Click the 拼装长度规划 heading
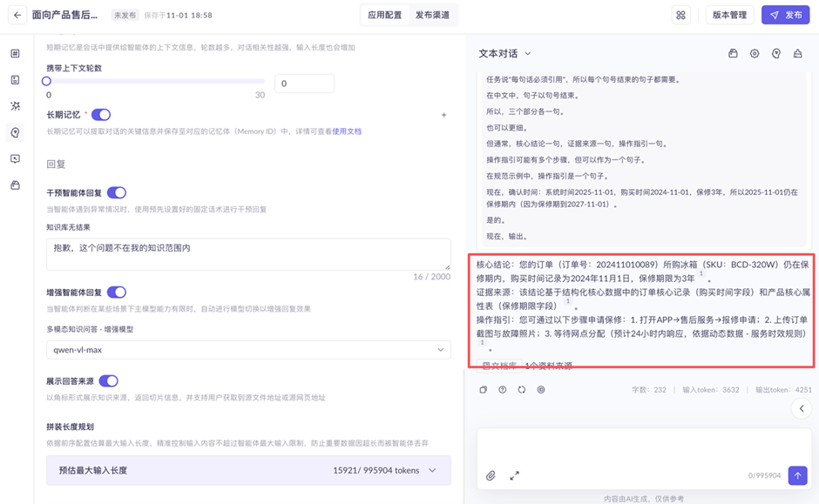Viewport: 819px width, 504px height. click(x=70, y=427)
